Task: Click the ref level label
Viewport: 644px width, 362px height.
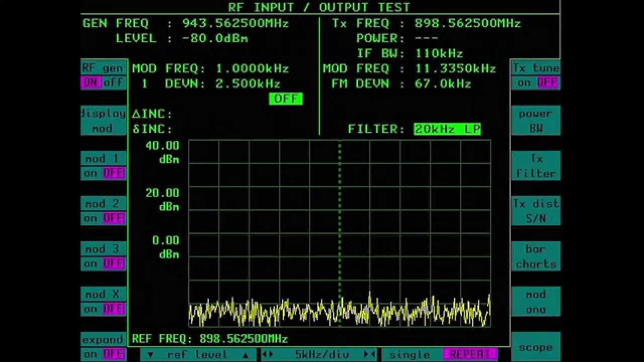Action: click(x=197, y=354)
